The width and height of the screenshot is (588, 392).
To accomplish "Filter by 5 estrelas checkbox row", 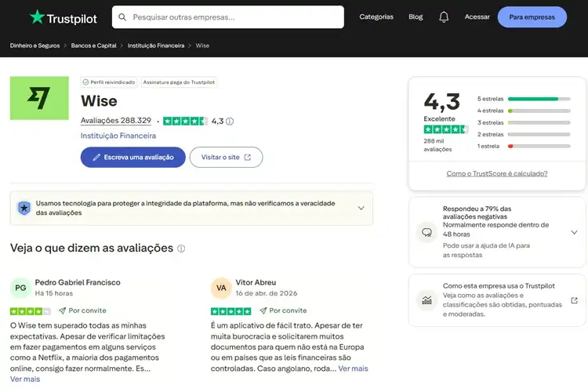I will click(524, 99).
